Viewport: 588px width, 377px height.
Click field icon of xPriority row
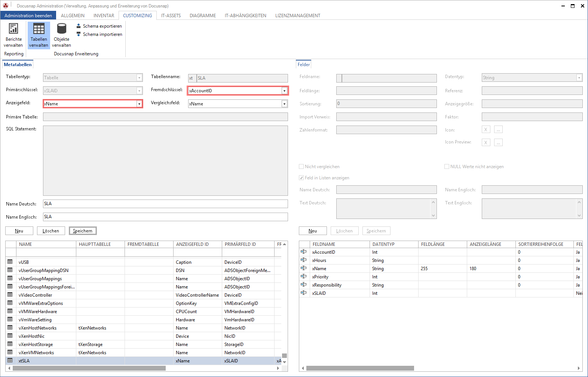pos(304,276)
